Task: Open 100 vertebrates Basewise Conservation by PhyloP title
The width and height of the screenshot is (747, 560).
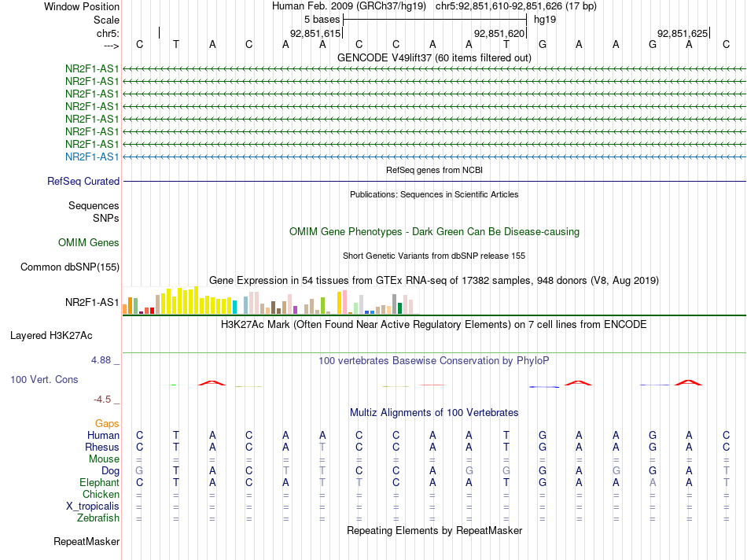Action: pyautogui.click(x=434, y=361)
